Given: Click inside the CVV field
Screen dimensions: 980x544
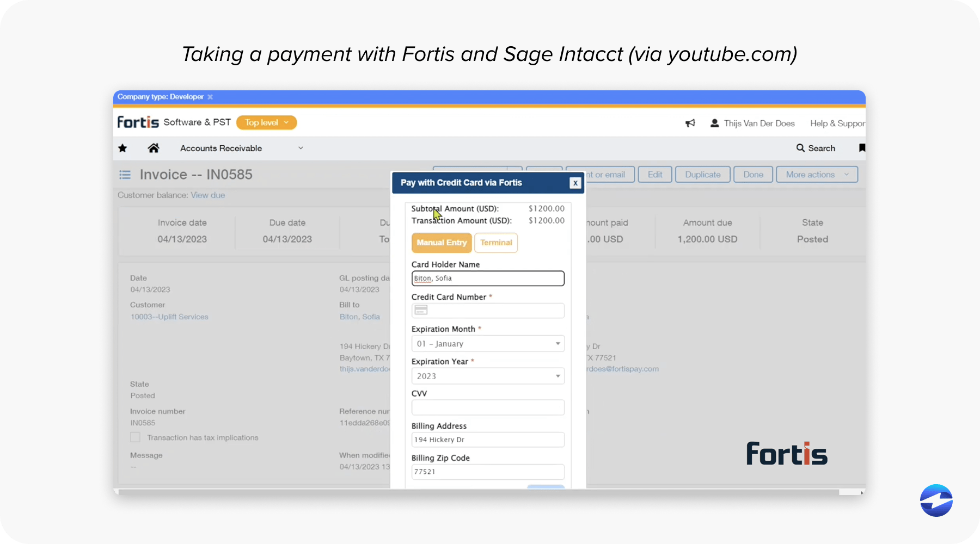Looking at the screenshot, I should click(488, 407).
